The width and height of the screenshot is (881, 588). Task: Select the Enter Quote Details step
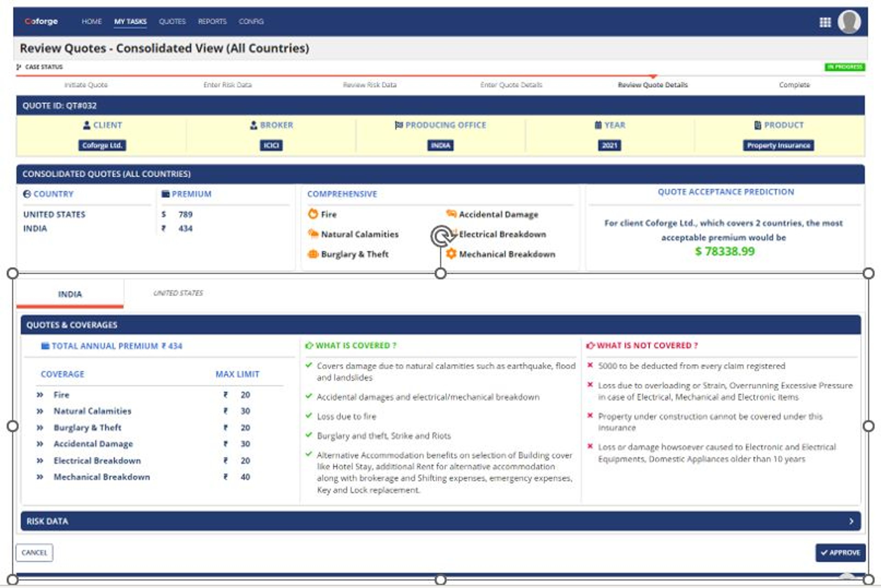[511, 85]
